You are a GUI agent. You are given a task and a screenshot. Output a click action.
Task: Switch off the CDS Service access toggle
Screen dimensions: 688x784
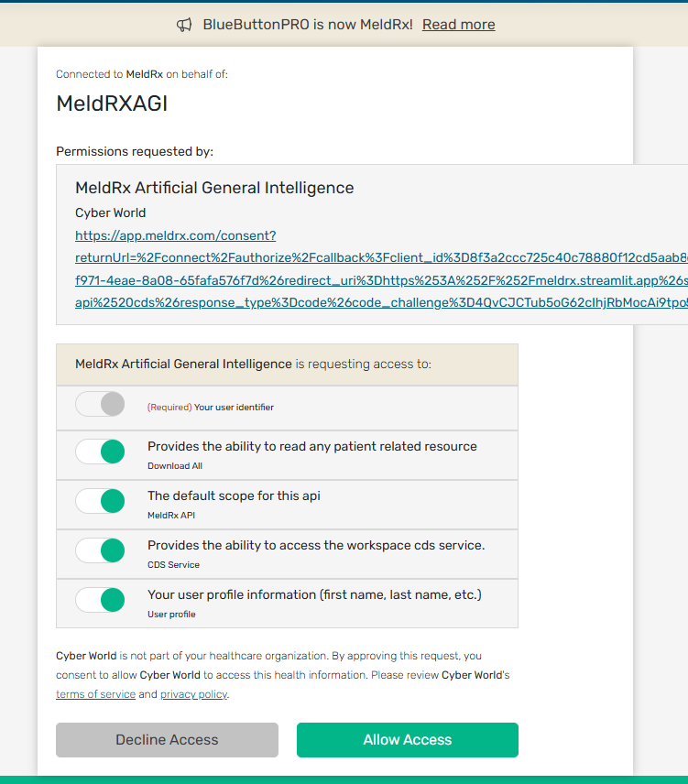point(100,550)
